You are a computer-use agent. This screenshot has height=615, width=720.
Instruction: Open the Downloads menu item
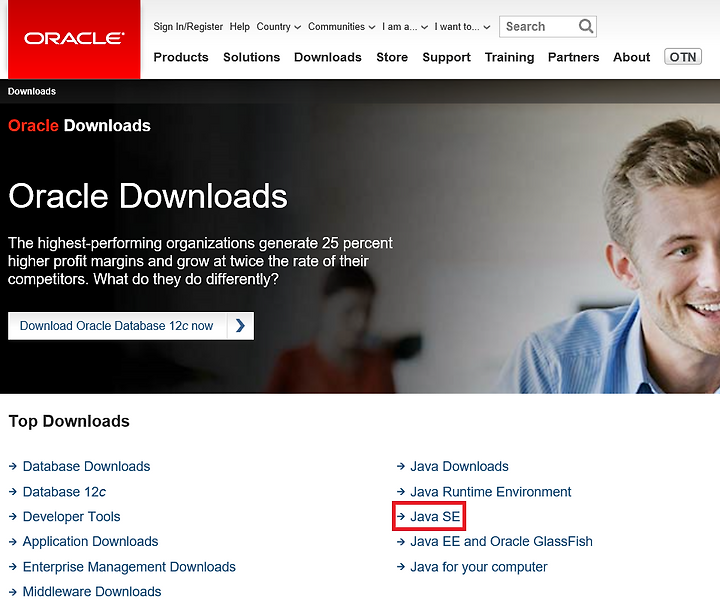pos(328,57)
